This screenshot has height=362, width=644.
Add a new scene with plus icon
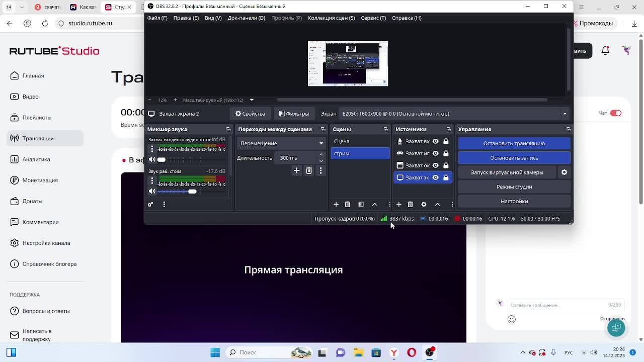(336, 204)
